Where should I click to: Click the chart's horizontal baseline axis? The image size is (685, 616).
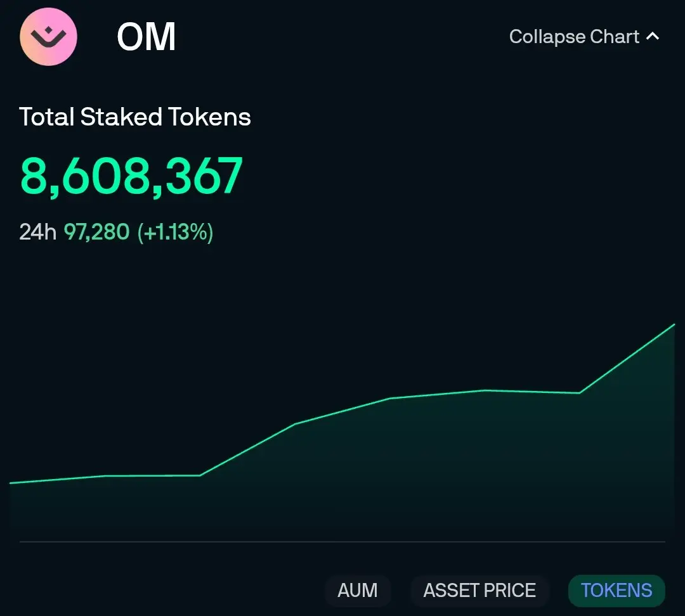[342, 542]
